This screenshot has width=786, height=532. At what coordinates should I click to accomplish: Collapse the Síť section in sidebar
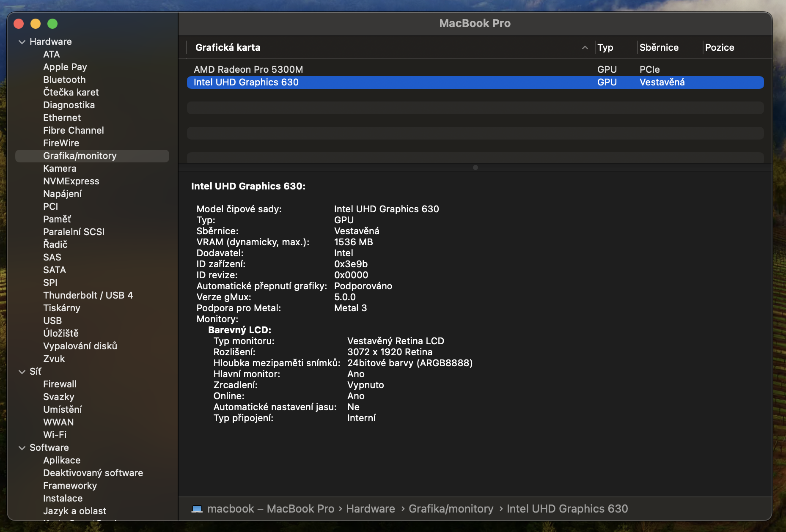pyautogui.click(x=22, y=372)
